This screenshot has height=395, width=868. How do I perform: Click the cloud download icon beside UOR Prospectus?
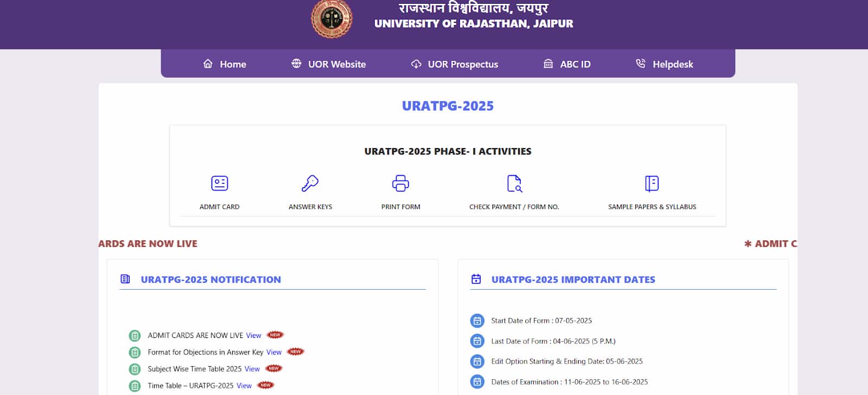pyautogui.click(x=416, y=64)
